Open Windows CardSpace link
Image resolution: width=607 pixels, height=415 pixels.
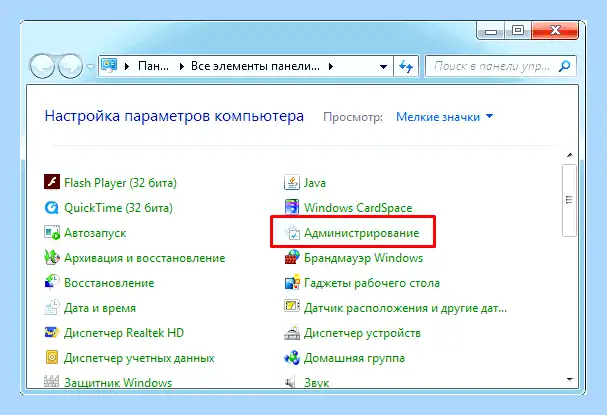coord(358,208)
